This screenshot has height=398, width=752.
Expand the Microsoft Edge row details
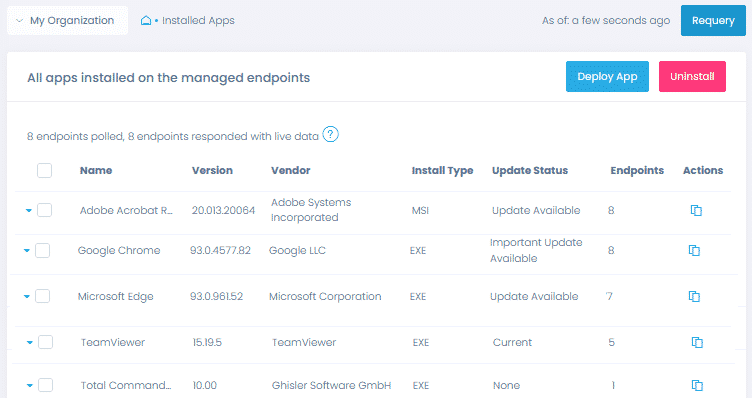[x=26, y=297]
